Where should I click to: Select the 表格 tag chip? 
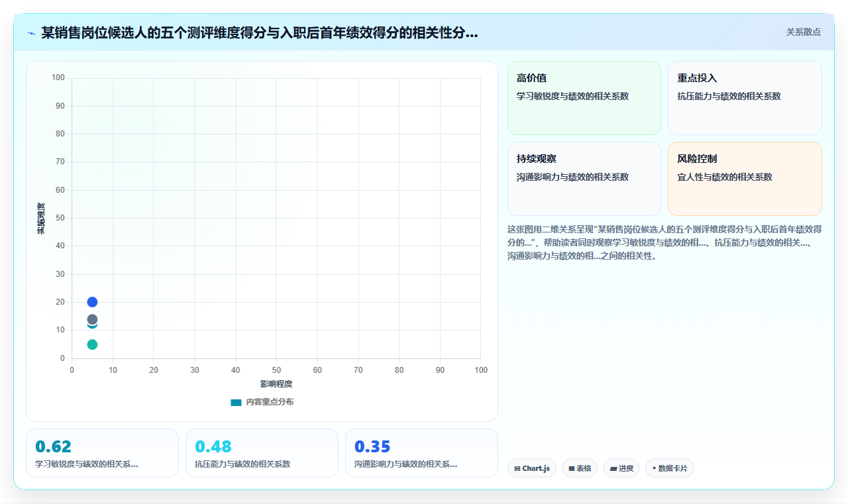pyautogui.click(x=580, y=468)
